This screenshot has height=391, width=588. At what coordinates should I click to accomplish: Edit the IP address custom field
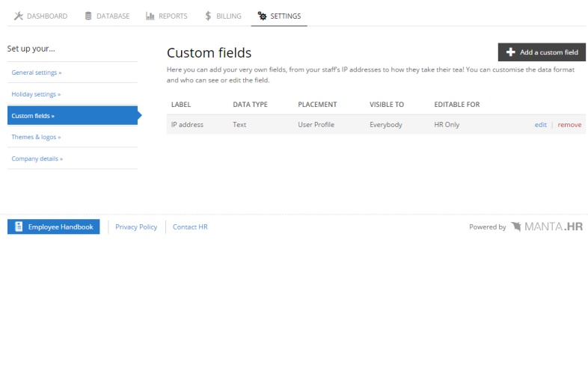click(x=540, y=125)
